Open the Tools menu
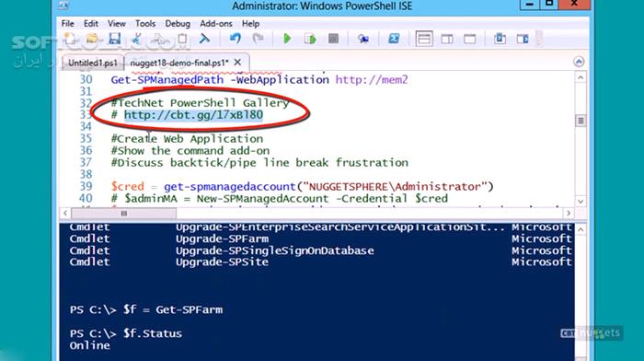This screenshot has width=644, height=361. (145, 23)
